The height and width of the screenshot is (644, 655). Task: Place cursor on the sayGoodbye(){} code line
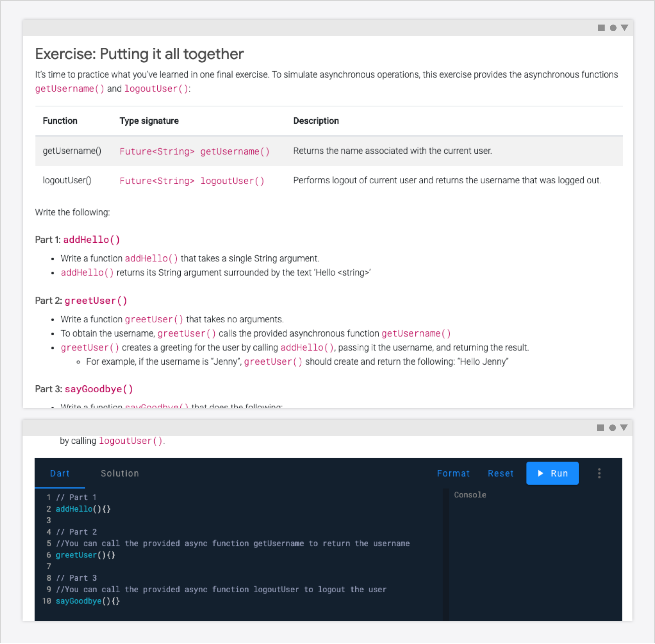pos(88,601)
